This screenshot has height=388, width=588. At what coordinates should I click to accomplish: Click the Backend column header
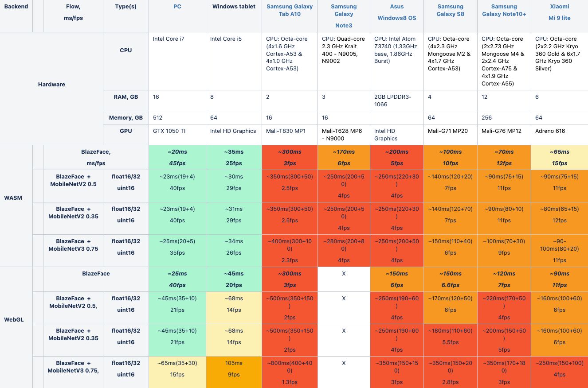(16, 7)
